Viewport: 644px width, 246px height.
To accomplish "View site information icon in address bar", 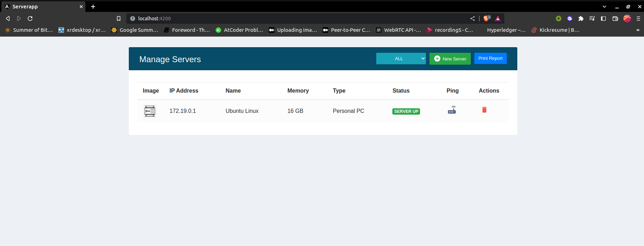I will (x=133, y=19).
